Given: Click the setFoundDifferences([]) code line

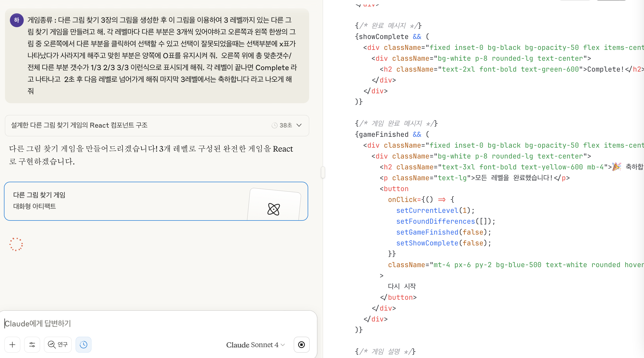Looking at the screenshot, I should tap(446, 221).
